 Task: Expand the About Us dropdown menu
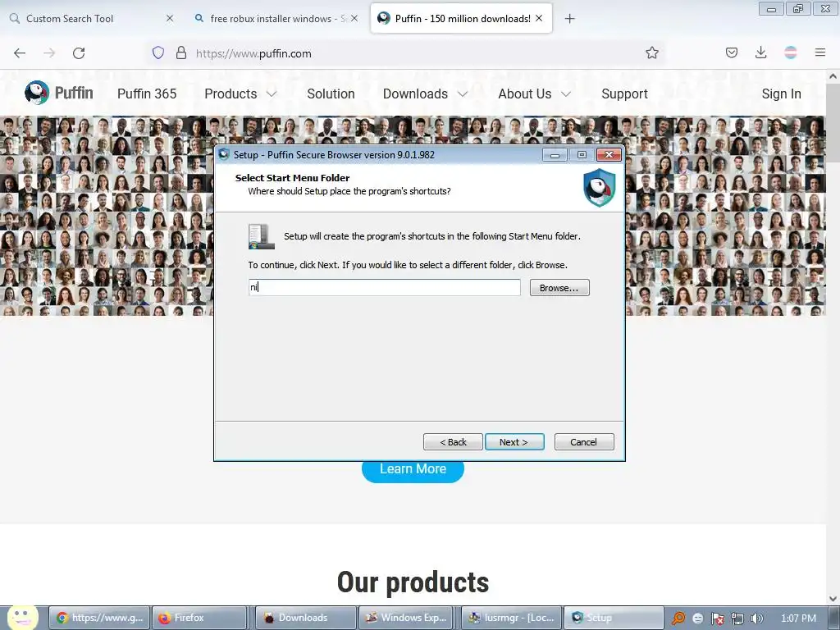(x=534, y=94)
